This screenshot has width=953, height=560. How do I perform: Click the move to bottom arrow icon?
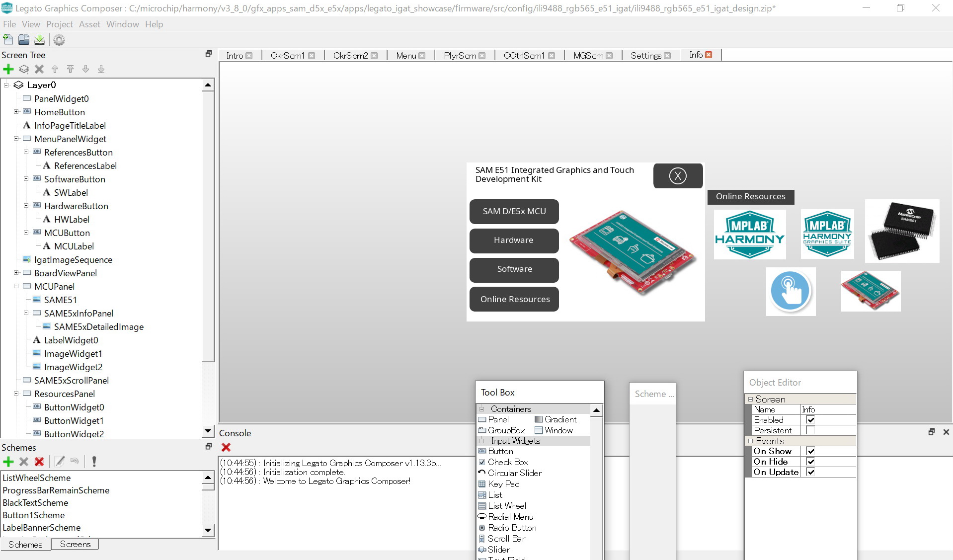tap(101, 69)
